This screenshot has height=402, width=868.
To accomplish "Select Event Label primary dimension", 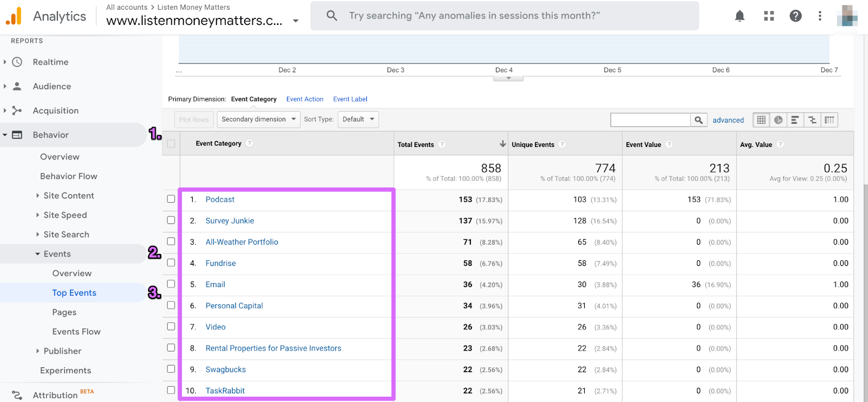I will coord(350,99).
